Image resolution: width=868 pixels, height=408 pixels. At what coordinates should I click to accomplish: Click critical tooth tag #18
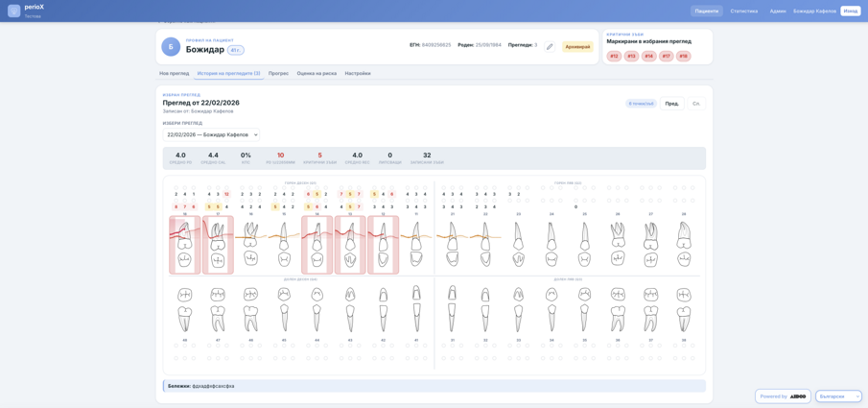(684, 56)
